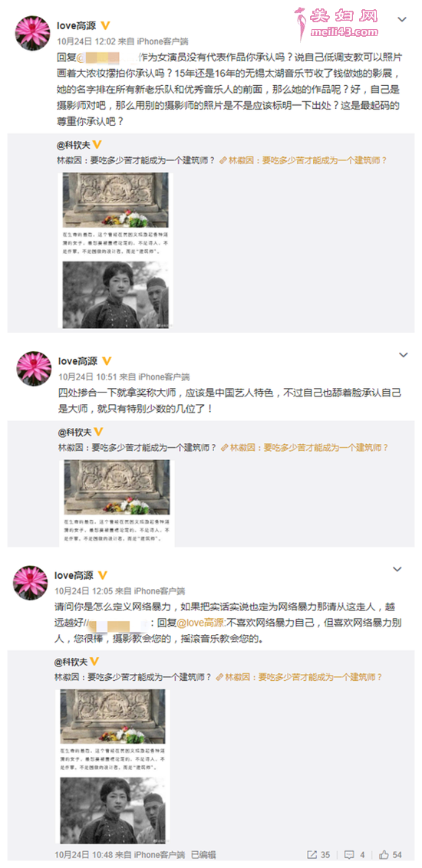Like the post using thumbs-up icon 54

(391, 855)
